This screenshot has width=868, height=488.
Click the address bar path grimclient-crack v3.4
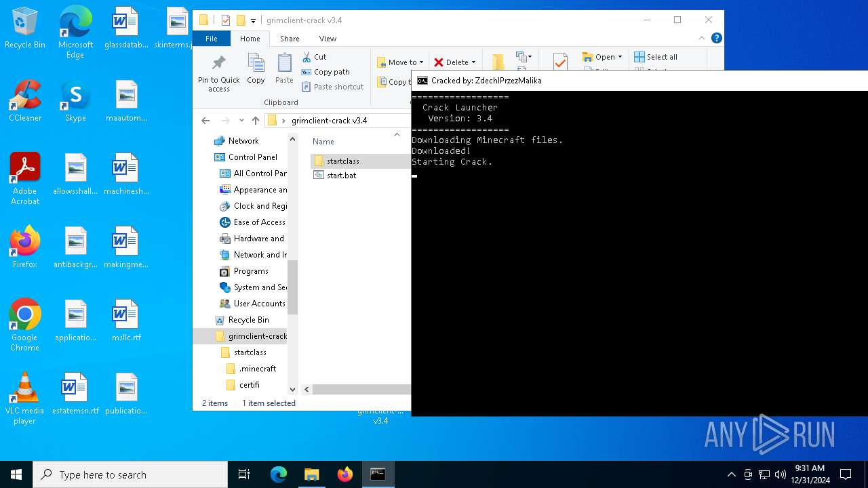[329, 121]
